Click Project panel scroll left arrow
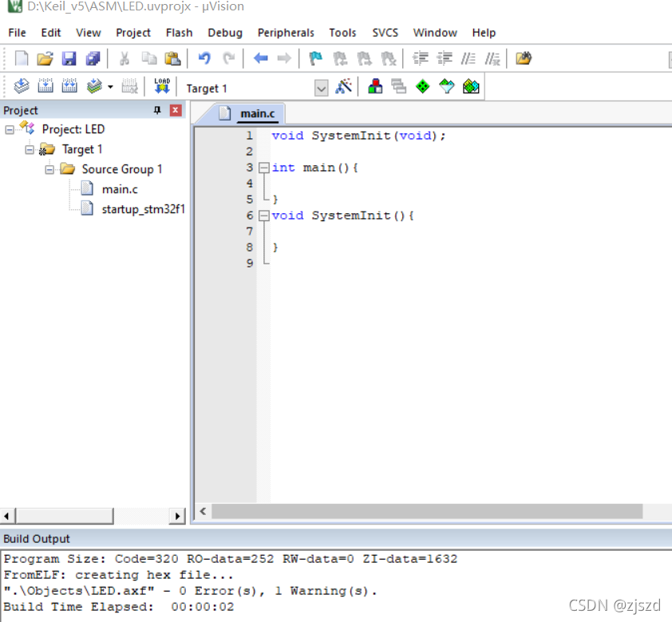The height and width of the screenshot is (622, 672). point(7,516)
